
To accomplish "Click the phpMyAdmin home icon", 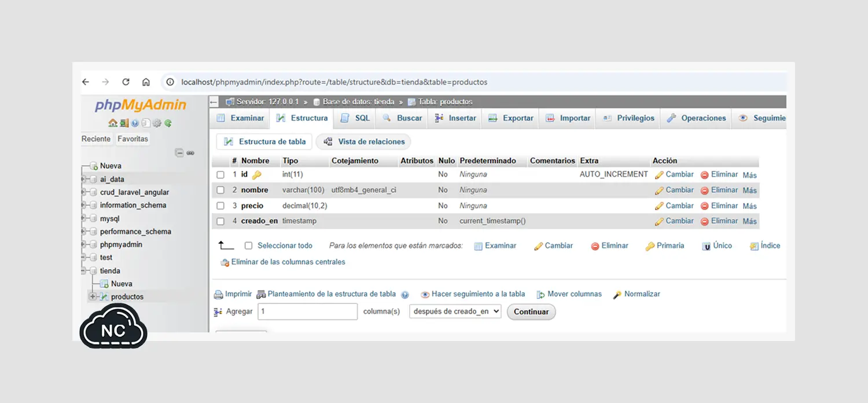I will [113, 123].
